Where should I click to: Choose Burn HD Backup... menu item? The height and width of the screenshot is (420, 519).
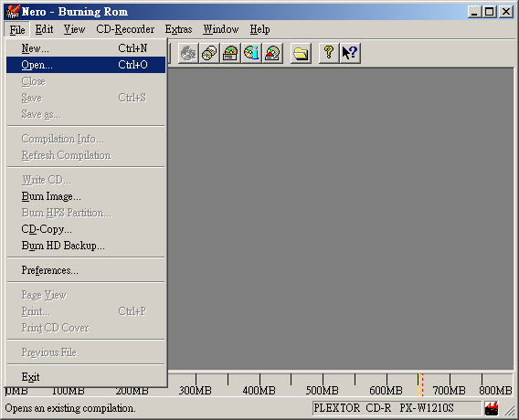[x=86, y=246]
